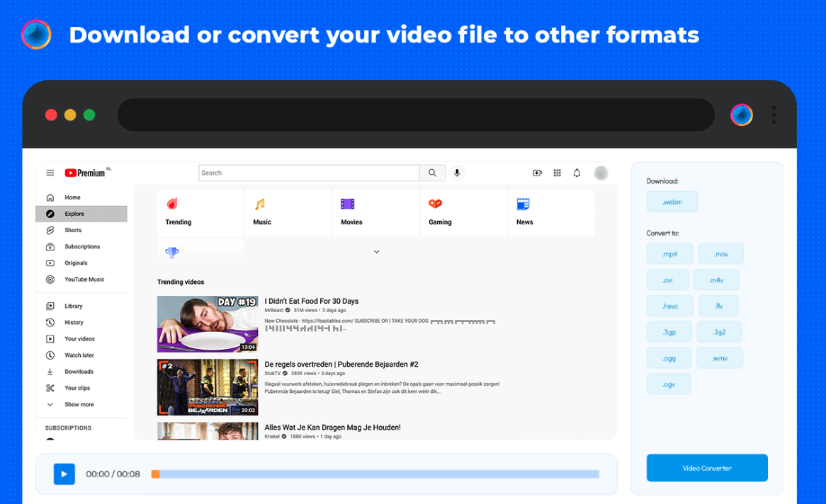Screen dimensions: 826x504
Task: Convert the video to .mov
Action: tap(720, 254)
